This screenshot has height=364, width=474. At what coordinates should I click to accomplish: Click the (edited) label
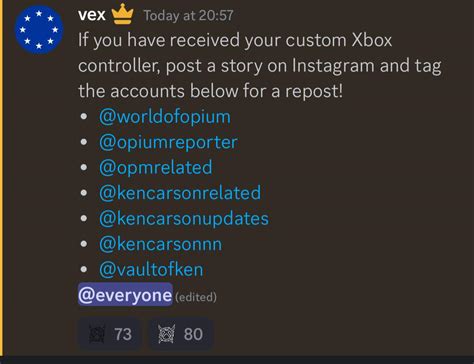(196, 297)
